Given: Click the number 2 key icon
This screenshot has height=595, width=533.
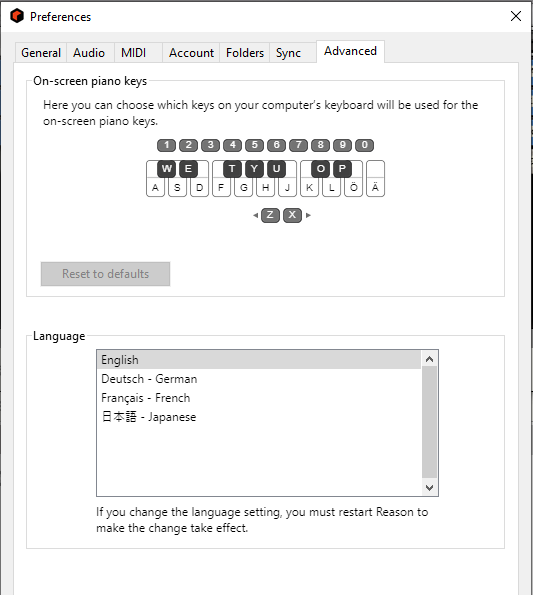Looking at the screenshot, I should tap(189, 145).
